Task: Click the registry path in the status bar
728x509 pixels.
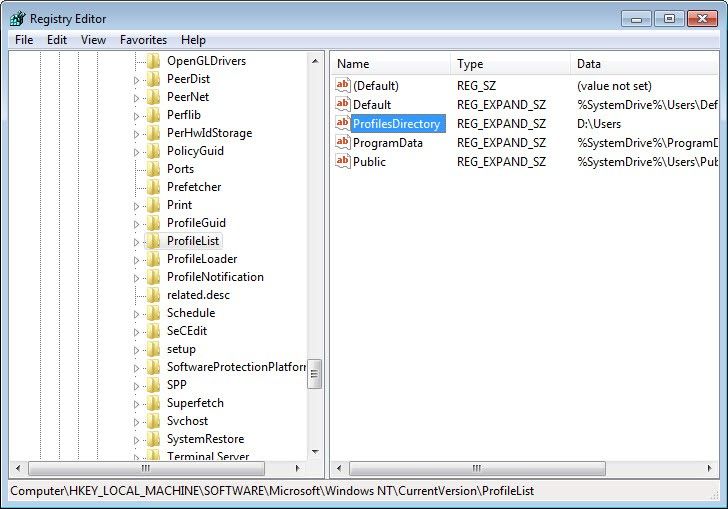Action: pos(272,491)
